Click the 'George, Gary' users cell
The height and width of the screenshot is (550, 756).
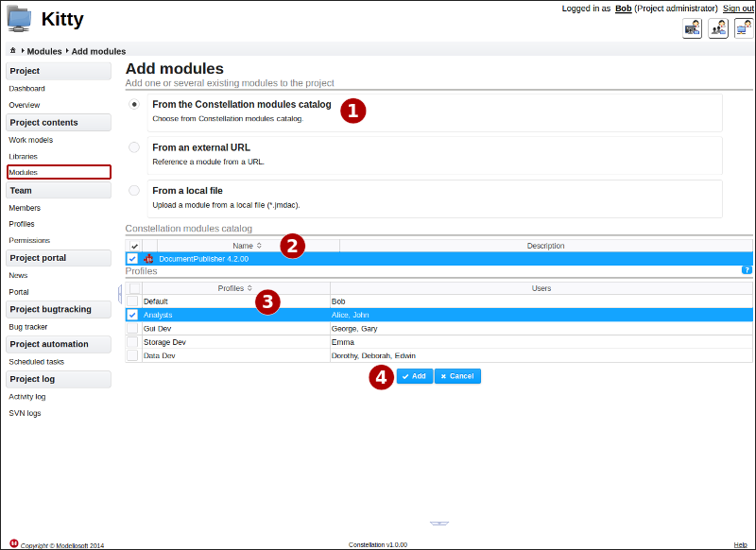(541, 328)
